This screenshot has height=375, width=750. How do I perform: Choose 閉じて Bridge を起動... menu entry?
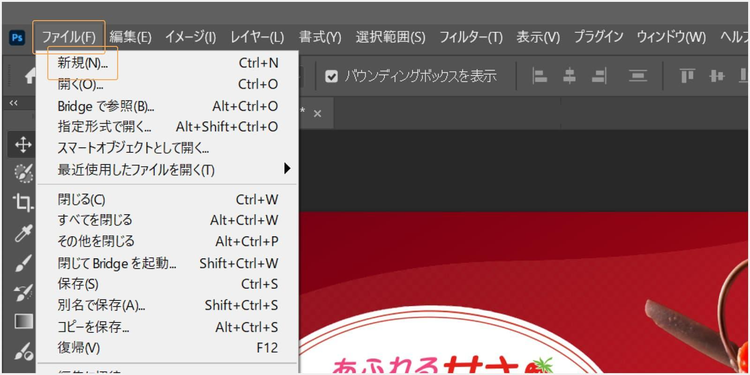[x=167, y=263]
